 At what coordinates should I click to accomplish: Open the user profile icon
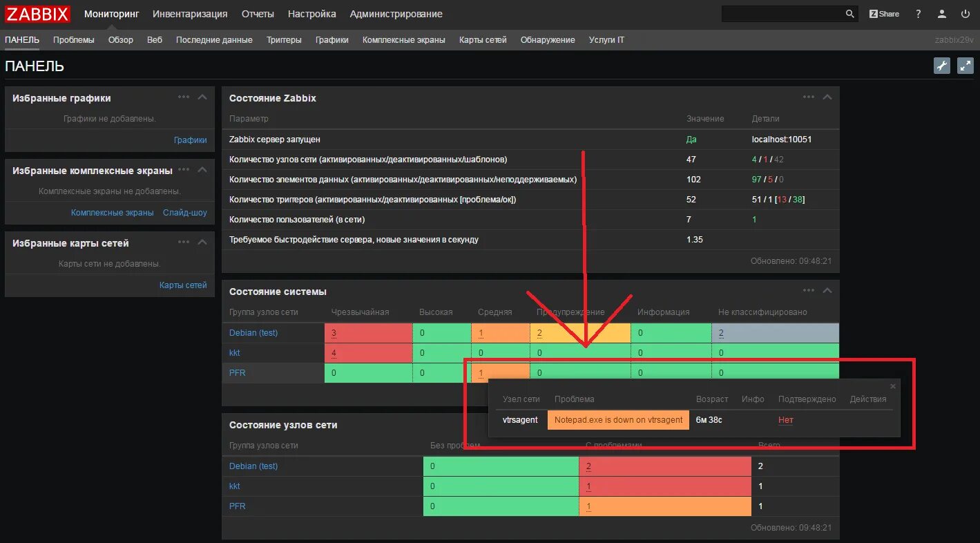point(942,14)
